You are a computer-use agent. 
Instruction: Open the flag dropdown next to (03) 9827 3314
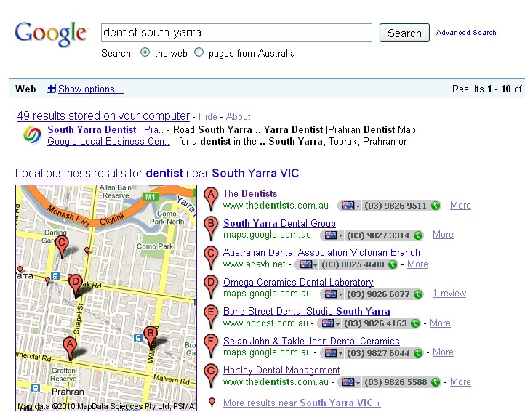click(x=333, y=235)
